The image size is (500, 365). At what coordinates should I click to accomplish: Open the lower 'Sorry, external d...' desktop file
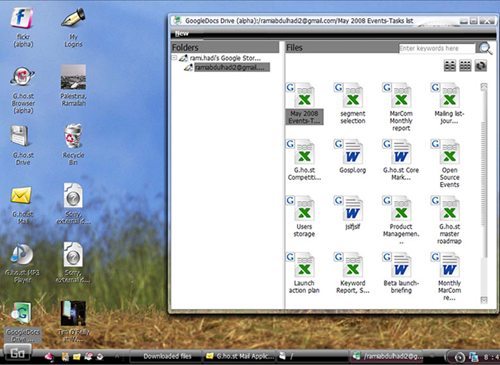73,263
